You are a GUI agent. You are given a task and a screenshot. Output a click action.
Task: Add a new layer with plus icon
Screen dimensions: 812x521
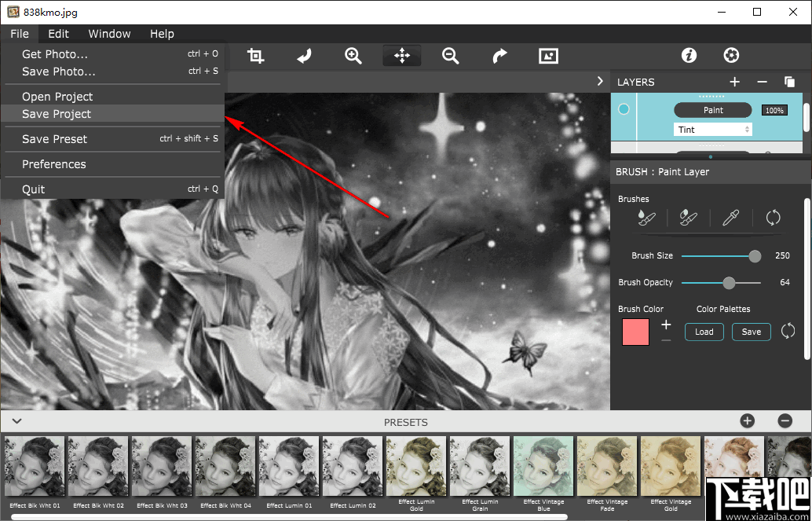tap(734, 82)
